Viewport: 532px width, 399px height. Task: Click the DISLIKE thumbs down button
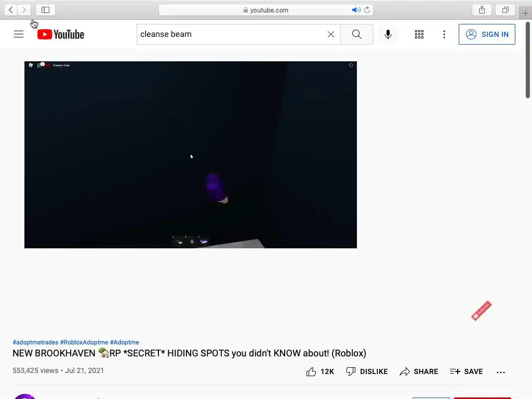tap(367, 372)
